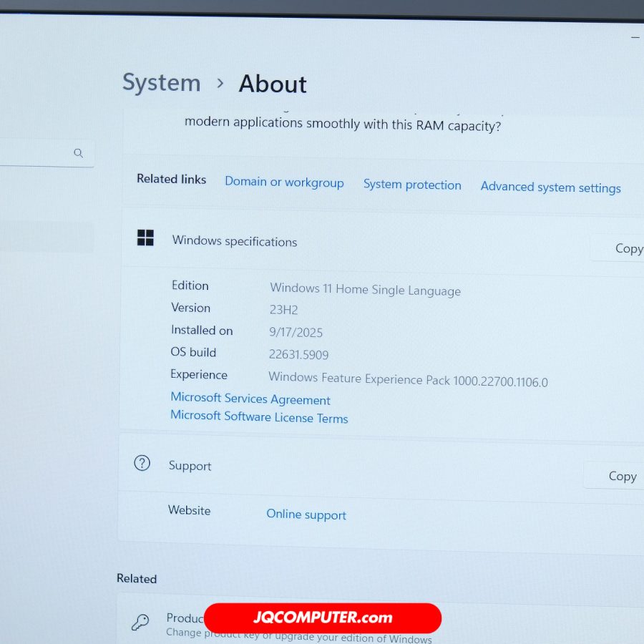Click the Windows logo icon

coord(145,238)
